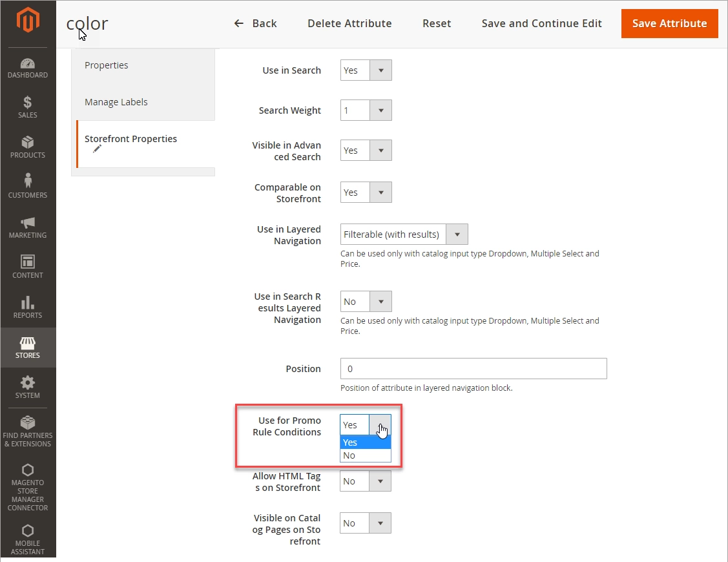The image size is (728, 562).
Task: Switch to the Manage Labels tab
Action: point(143,101)
